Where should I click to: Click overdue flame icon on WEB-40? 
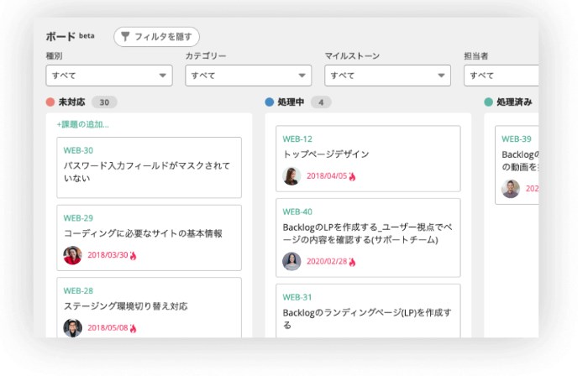[x=353, y=262]
